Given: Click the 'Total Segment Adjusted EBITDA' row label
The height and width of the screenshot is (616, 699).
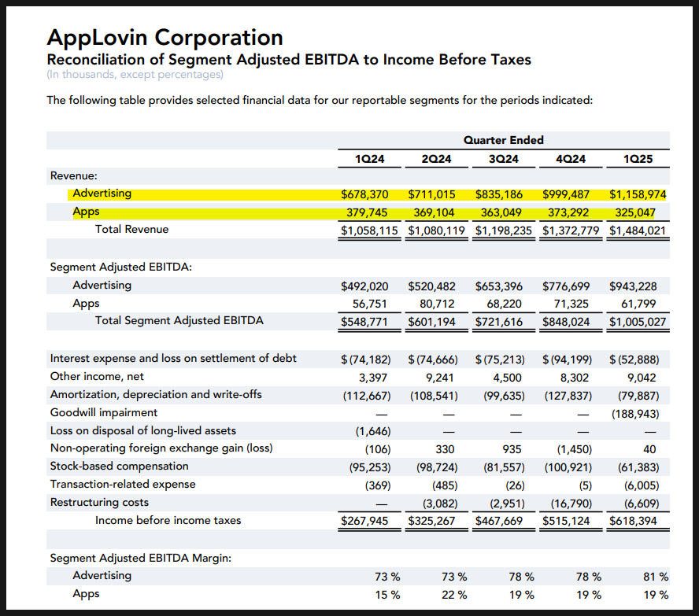Looking at the screenshot, I should 179,321.
